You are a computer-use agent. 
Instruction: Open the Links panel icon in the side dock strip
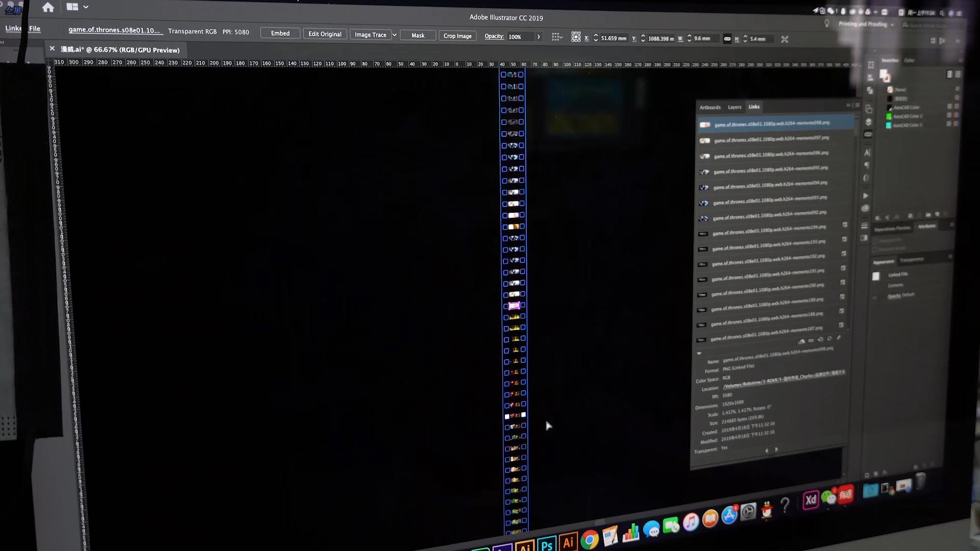point(868,134)
